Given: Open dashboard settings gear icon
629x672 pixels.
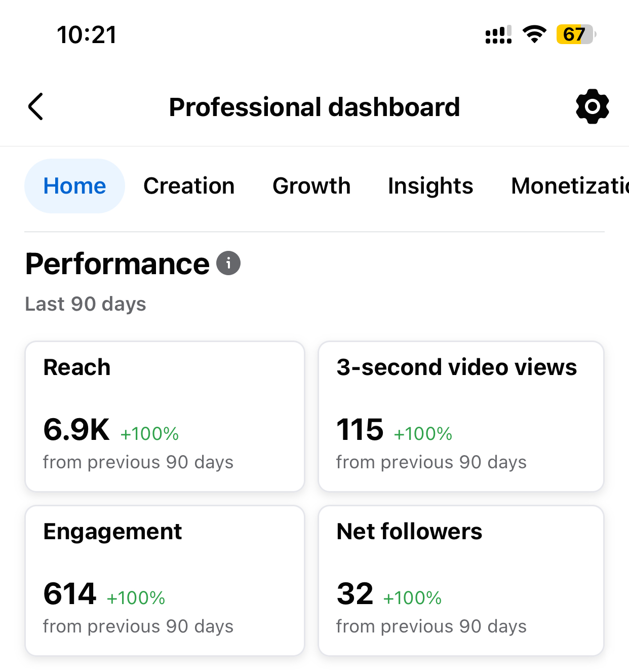Looking at the screenshot, I should (x=592, y=107).
